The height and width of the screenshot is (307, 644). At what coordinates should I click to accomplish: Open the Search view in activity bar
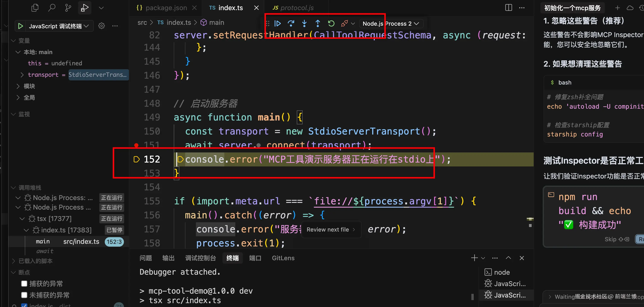tap(52, 8)
